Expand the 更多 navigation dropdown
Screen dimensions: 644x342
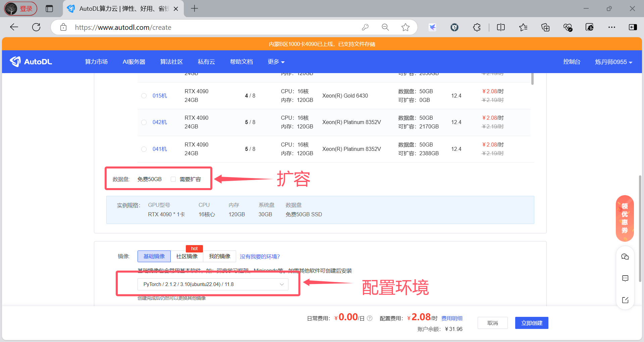(x=276, y=62)
